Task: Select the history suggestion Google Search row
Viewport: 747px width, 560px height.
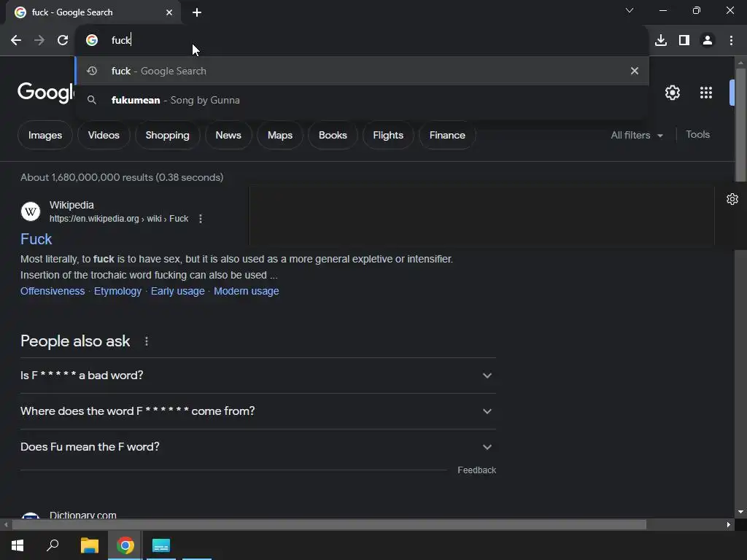Action: pyautogui.click(x=362, y=71)
